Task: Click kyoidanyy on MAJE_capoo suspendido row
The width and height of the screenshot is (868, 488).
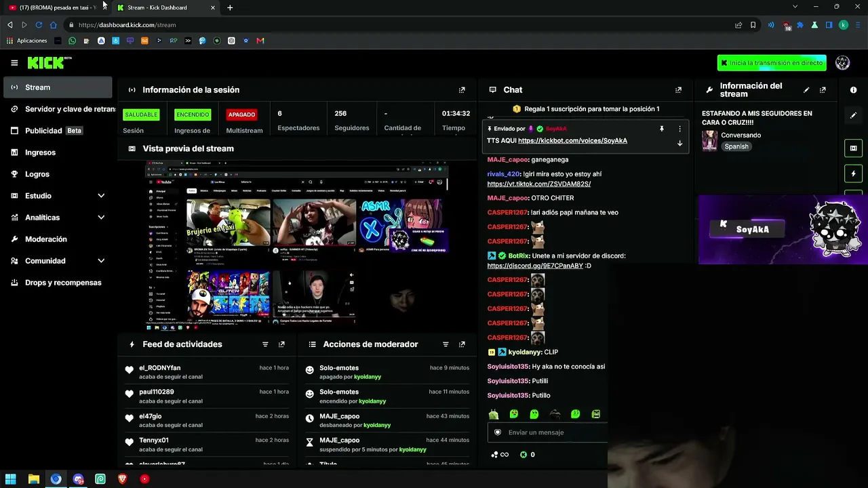Action: coord(413,449)
